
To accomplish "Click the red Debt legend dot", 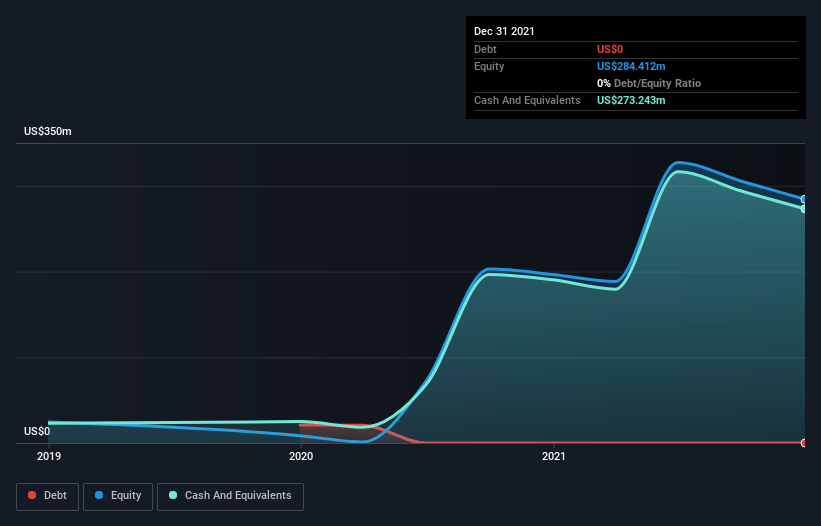I will click(32, 495).
